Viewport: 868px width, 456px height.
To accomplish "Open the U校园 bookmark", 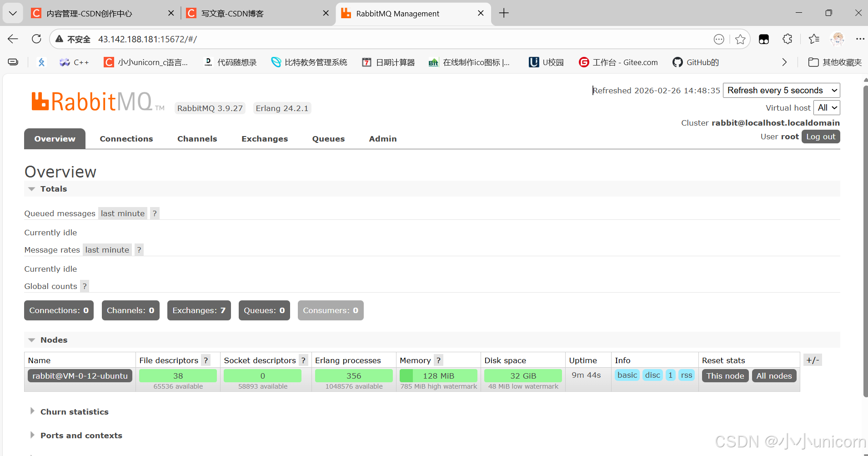I will (546, 62).
